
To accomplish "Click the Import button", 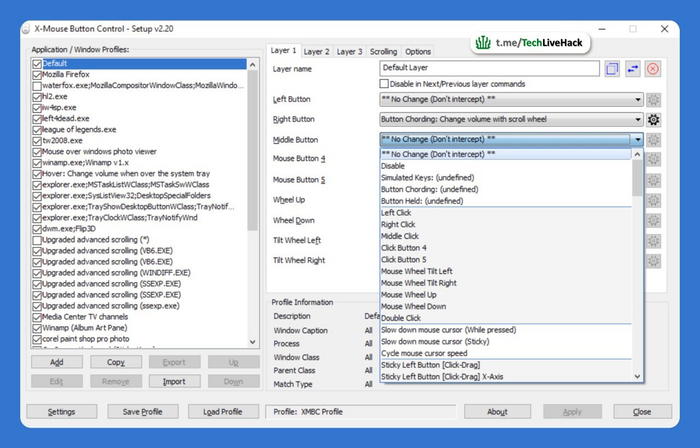I will point(174,382).
